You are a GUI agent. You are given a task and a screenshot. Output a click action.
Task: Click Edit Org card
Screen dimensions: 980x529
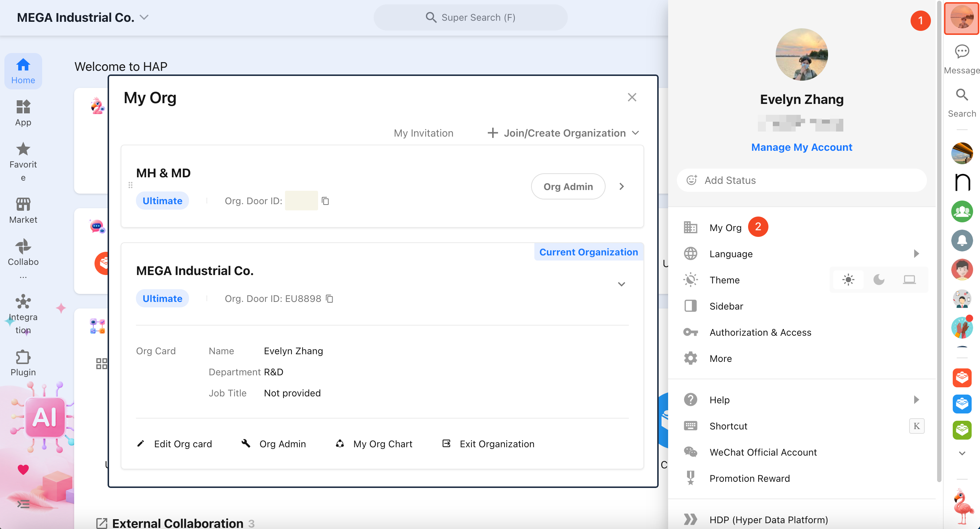coord(174,444)
